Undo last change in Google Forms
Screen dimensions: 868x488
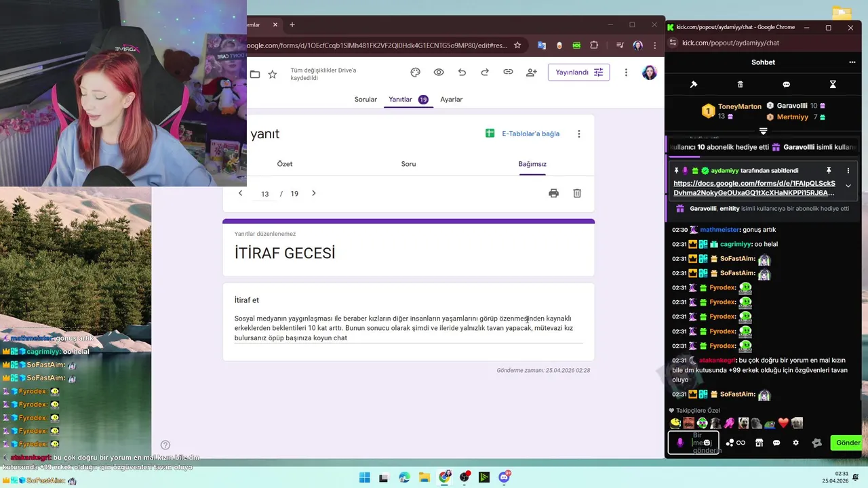(x=462, y=73)
